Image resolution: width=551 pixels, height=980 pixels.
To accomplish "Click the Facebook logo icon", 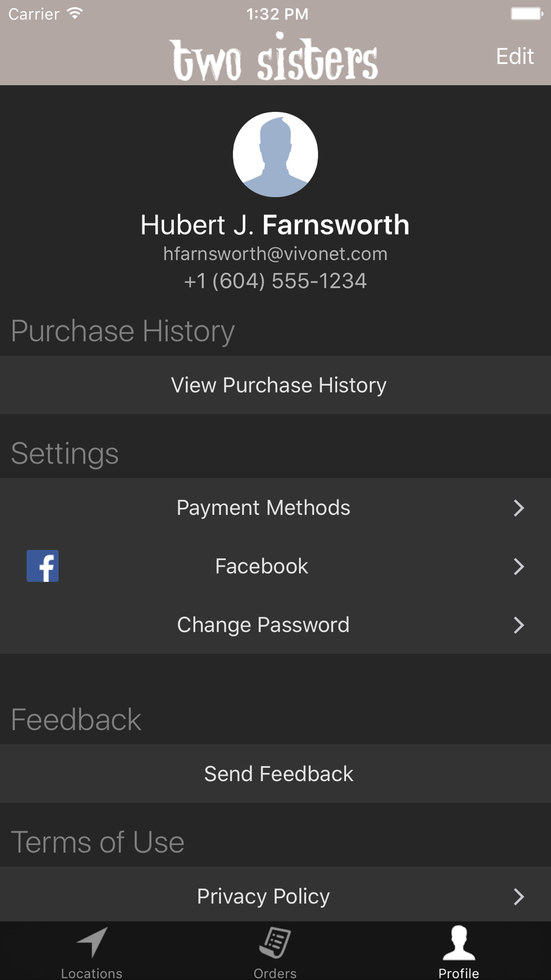I will coord(42,566).
